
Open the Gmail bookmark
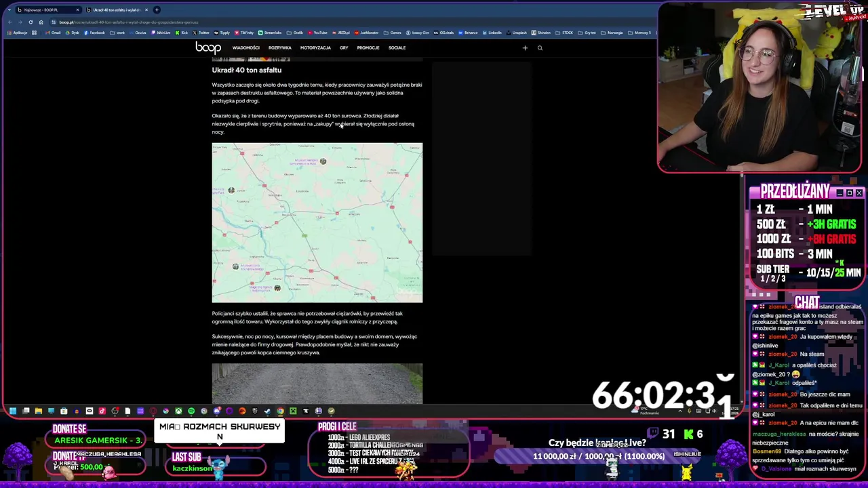(x=53, y=33)
